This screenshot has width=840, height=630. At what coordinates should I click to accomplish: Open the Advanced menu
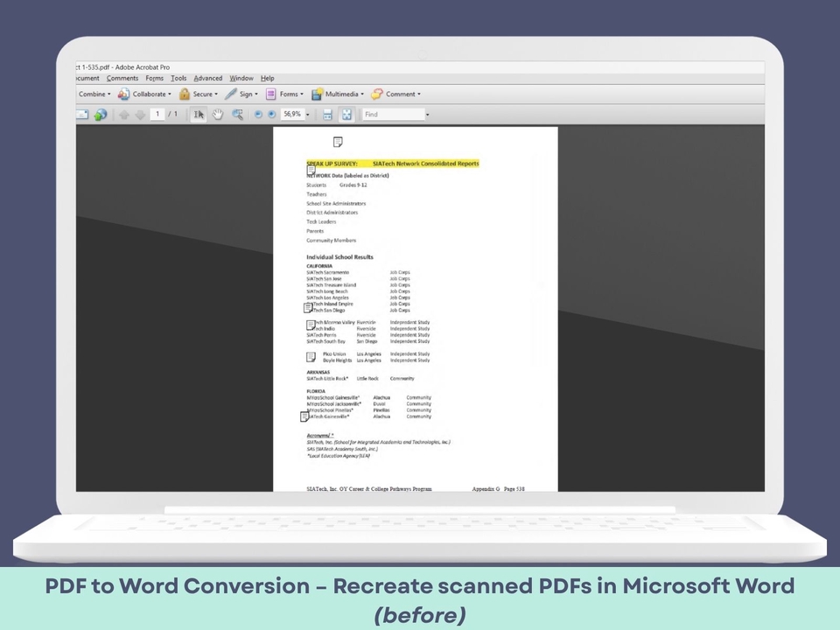(208, 79)
